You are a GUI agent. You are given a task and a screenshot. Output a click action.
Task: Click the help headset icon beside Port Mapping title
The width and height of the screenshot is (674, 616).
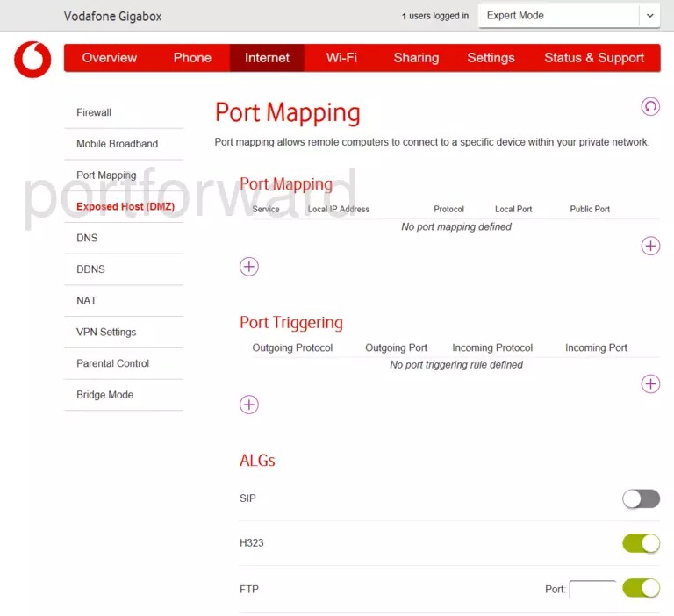[x=650, y=106]
